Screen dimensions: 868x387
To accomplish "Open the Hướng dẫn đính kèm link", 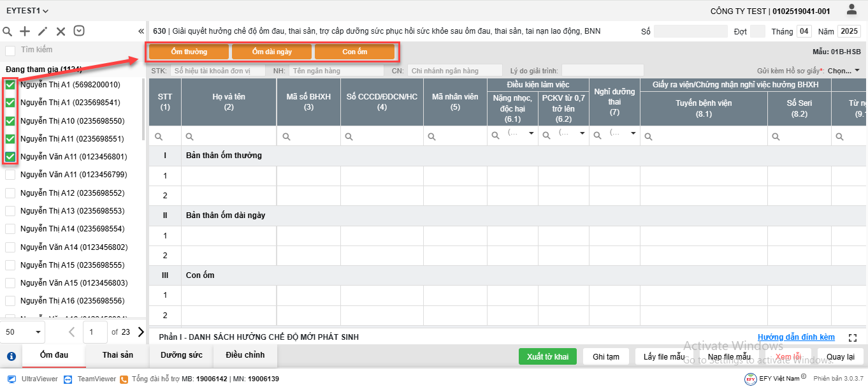I will (x=796, y=337).
